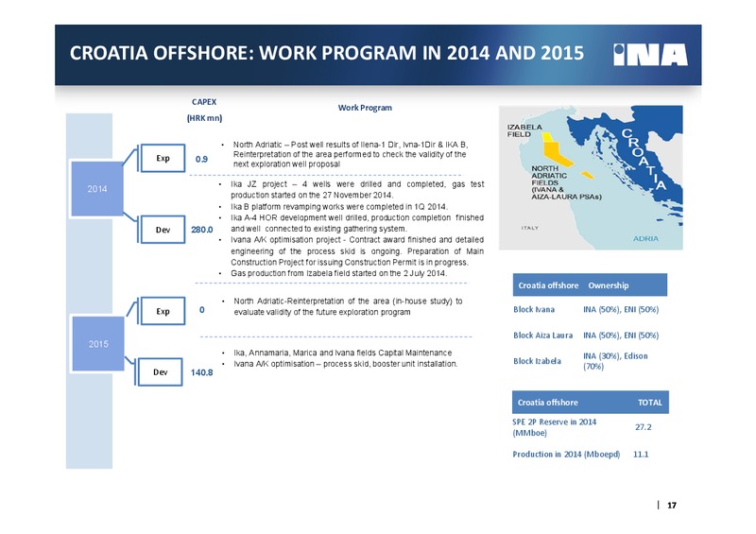Image resolution: width=756 pixels, height=534 pixels.
Task: Click the Block Aiza Laura row label
Action: (x=542, y=336)
